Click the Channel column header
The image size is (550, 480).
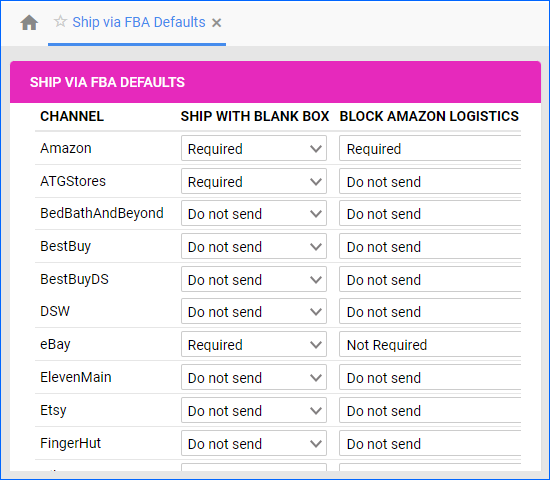72,116
